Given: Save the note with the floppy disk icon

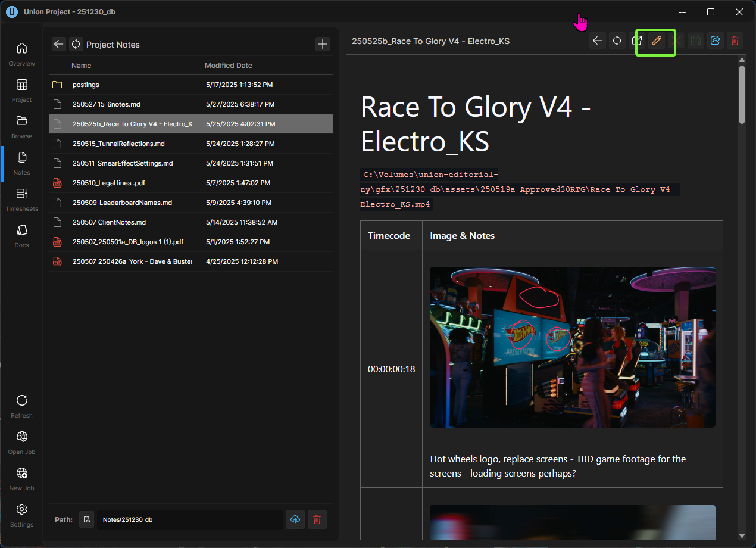Looking at the screenshot, I should click(695, 41).
